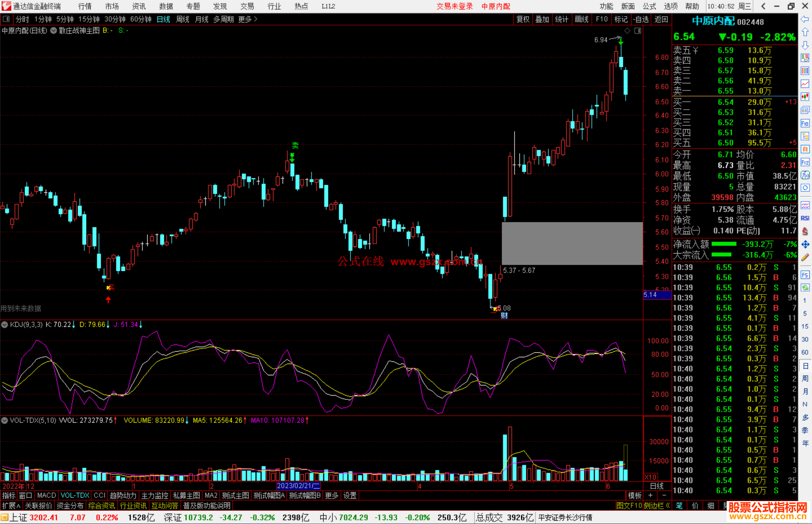The image size is (812, 524).
Task: Click the 设置 indicator settings button
Action: [350, 495]
